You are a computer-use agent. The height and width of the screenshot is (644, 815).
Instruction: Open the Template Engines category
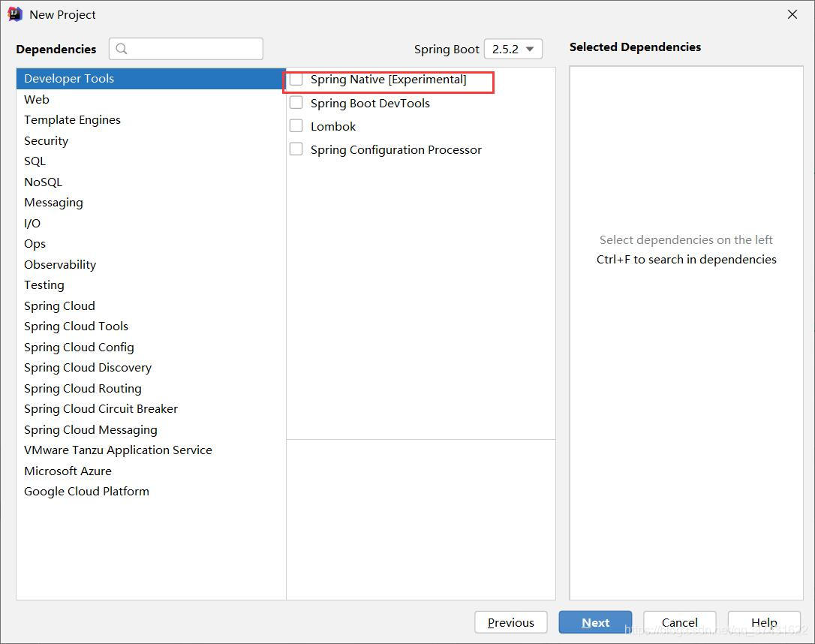tap(151, 120)
